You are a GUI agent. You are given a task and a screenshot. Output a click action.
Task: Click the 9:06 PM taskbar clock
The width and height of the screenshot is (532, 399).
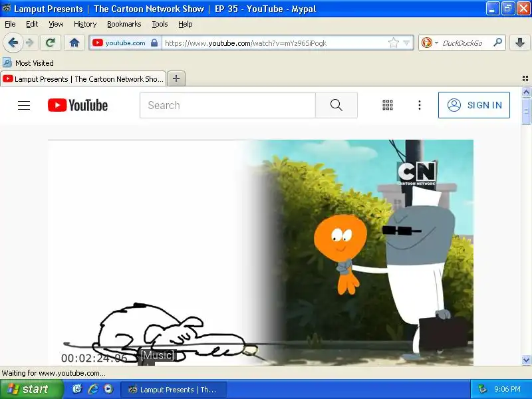coord(507,389)
